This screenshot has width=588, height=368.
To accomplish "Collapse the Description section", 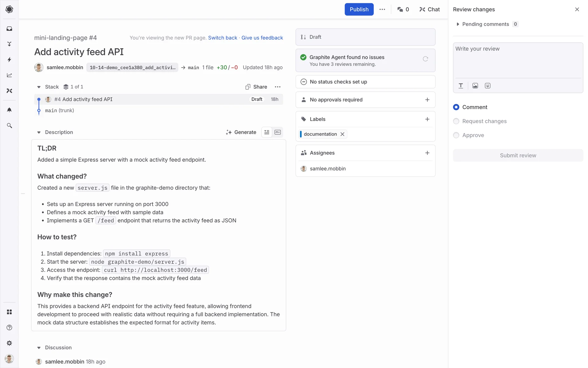I will (x=39, y=132).
